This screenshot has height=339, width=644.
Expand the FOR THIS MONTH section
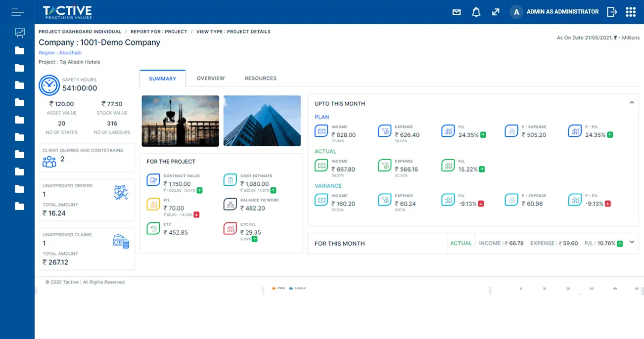pyautogui.click(x=632, y=243)
